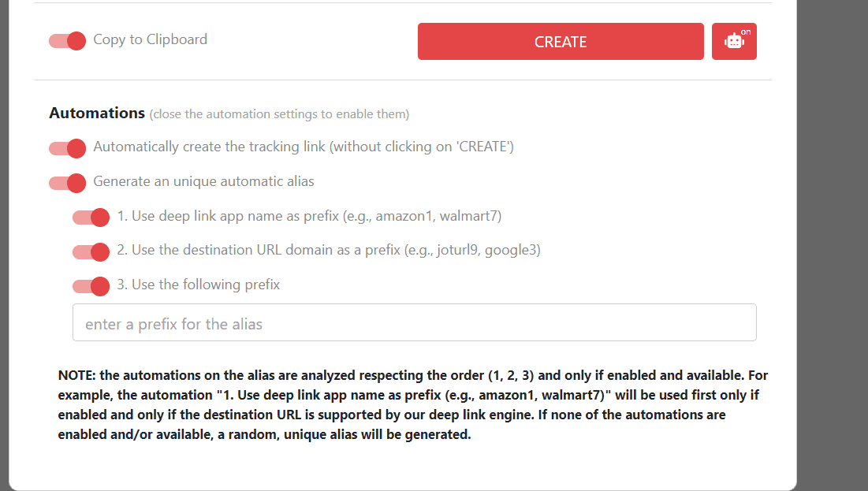This screenshot has height=491, width=868.
Task: Click the gray overlay outside the dialog
Action: point(832,245)
